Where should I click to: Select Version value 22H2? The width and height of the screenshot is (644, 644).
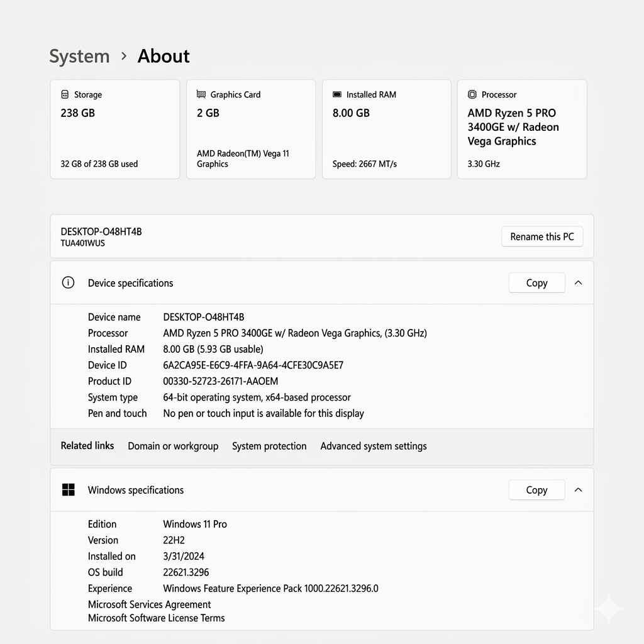coord(174,540)
